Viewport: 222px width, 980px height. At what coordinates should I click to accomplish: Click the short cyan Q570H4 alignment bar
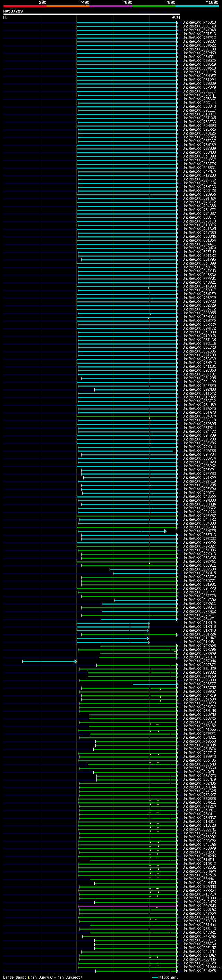[49, 661]
